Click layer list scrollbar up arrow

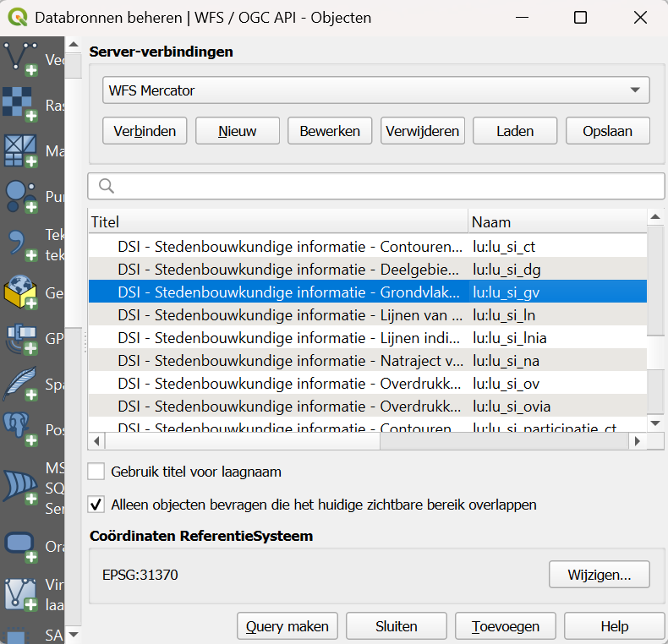click(655, 217)
